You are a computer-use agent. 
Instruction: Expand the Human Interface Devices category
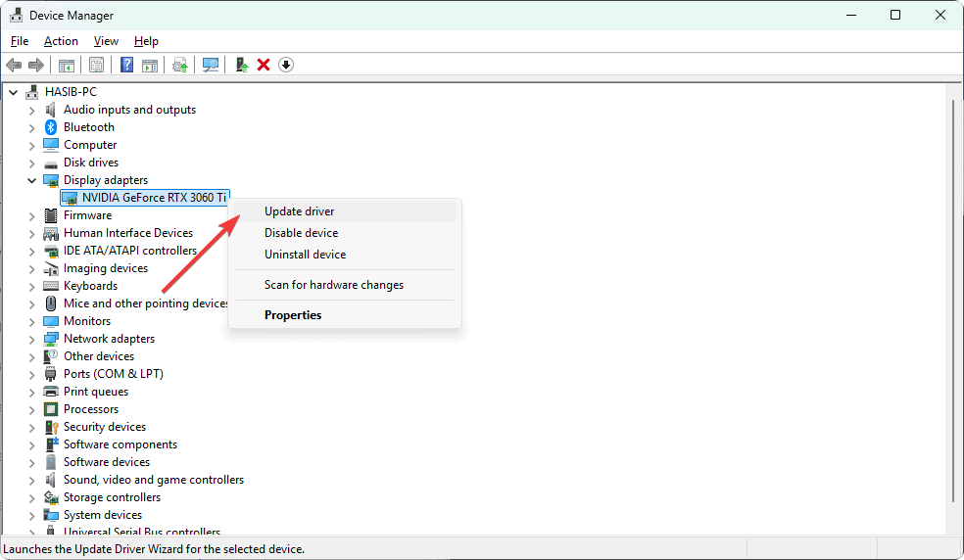tap(32, 234)
